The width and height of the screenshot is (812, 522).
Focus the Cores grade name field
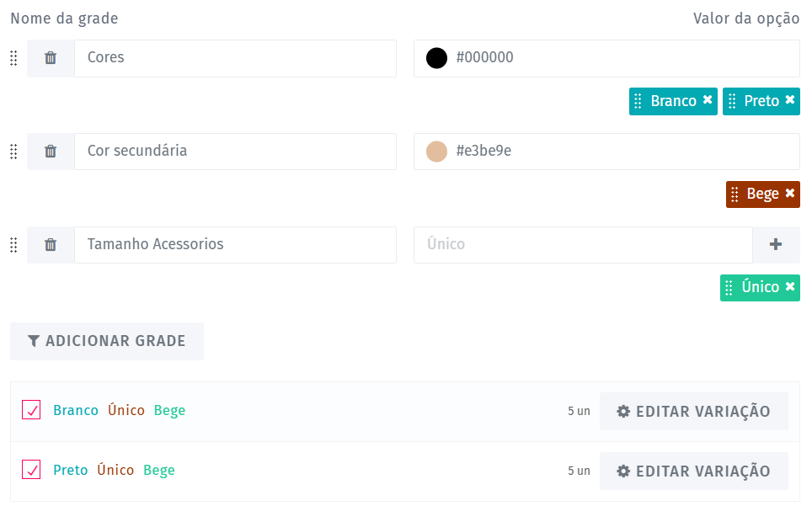click(x=235, y=58)
